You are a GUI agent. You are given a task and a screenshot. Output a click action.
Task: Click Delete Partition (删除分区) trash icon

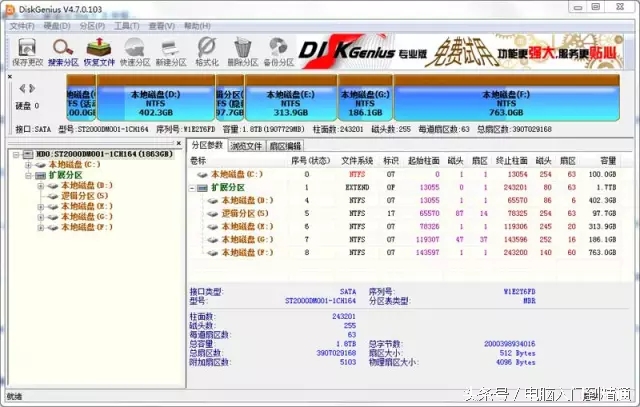(243, 52)
